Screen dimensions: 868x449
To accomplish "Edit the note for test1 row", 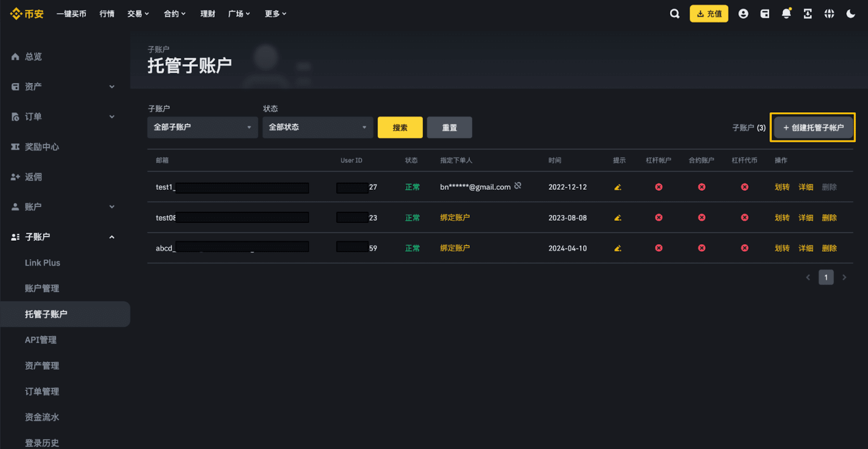I will coord(617,187).
